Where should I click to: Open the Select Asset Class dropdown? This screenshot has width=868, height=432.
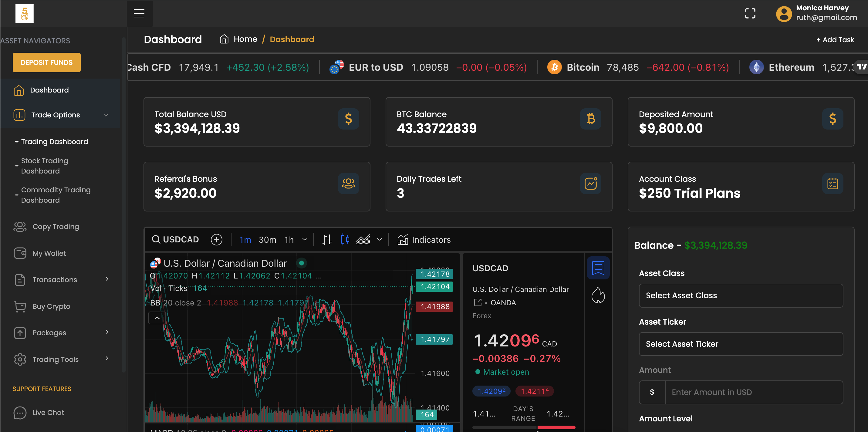[741, 295]
